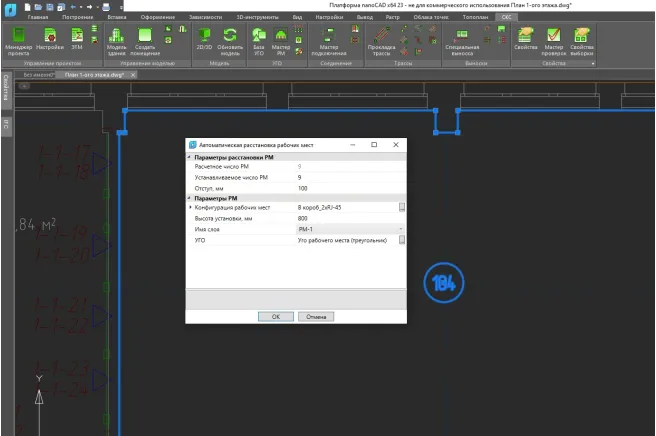Click the browse button for УГО
Viewport: 656px width, 436px height.
tap(402, 240)
